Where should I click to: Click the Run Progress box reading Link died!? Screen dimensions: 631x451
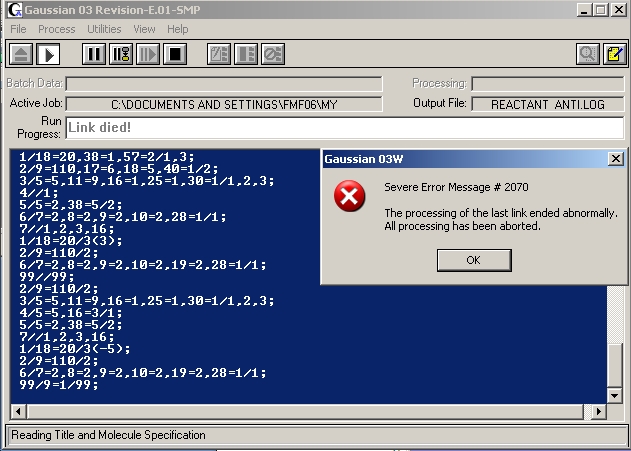point(345,128)
